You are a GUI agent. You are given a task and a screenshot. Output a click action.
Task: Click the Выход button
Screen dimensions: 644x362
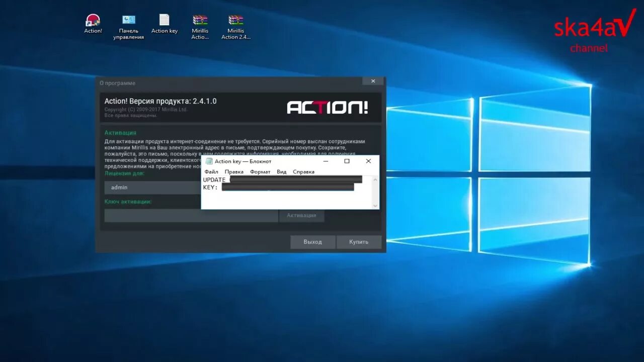[x=312, y=242]
